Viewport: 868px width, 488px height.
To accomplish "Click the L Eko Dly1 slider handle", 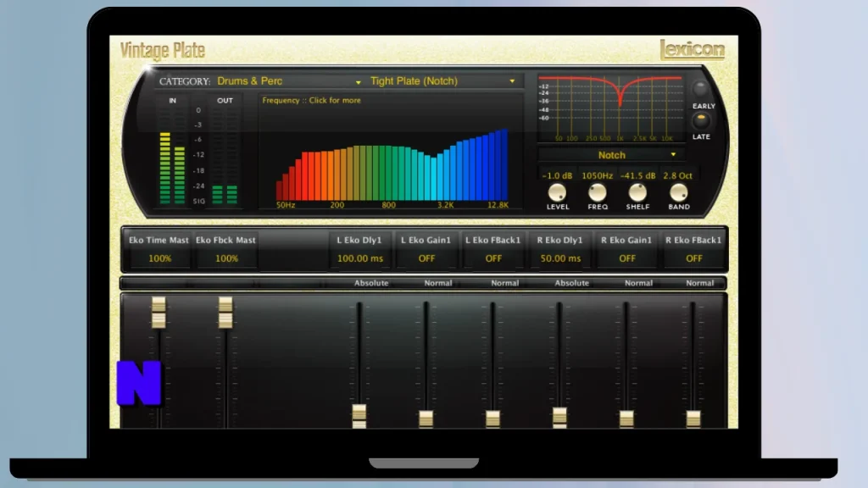I will (359, 416).
